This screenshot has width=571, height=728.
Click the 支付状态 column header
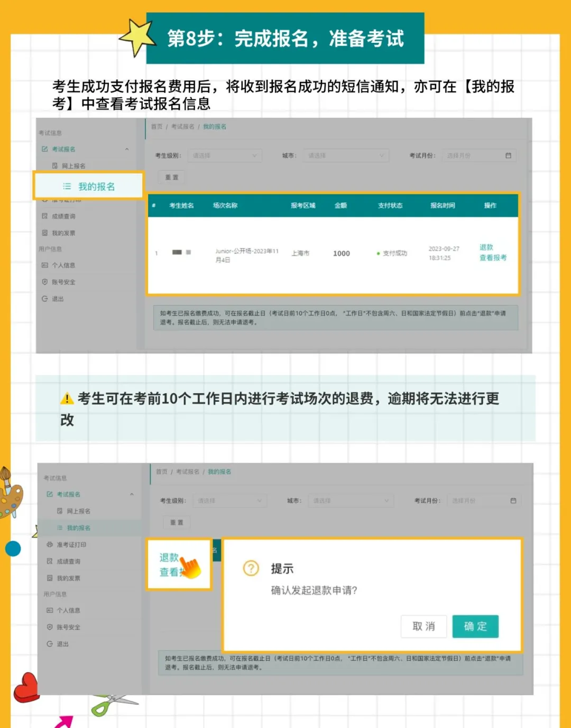[x=390, y=206]
